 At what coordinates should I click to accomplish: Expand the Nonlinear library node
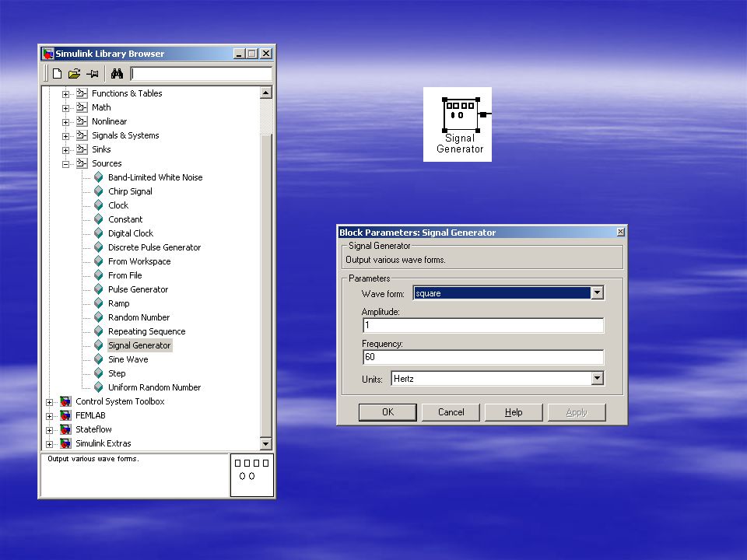tap(65, 122)
